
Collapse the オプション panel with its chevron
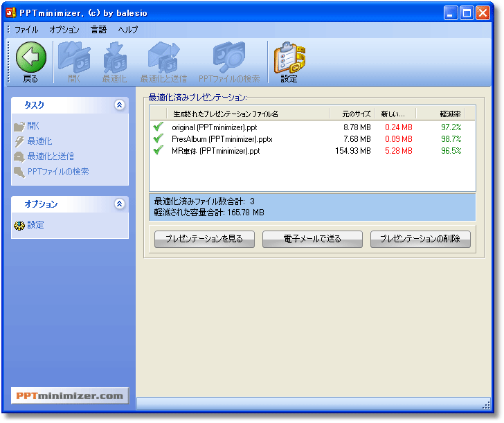[119, 204]
